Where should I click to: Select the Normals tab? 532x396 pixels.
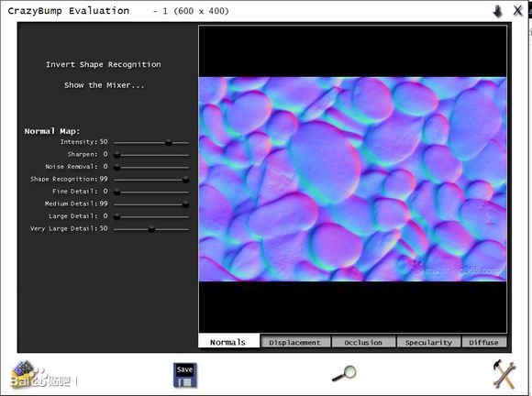click(x=228, y=342)
